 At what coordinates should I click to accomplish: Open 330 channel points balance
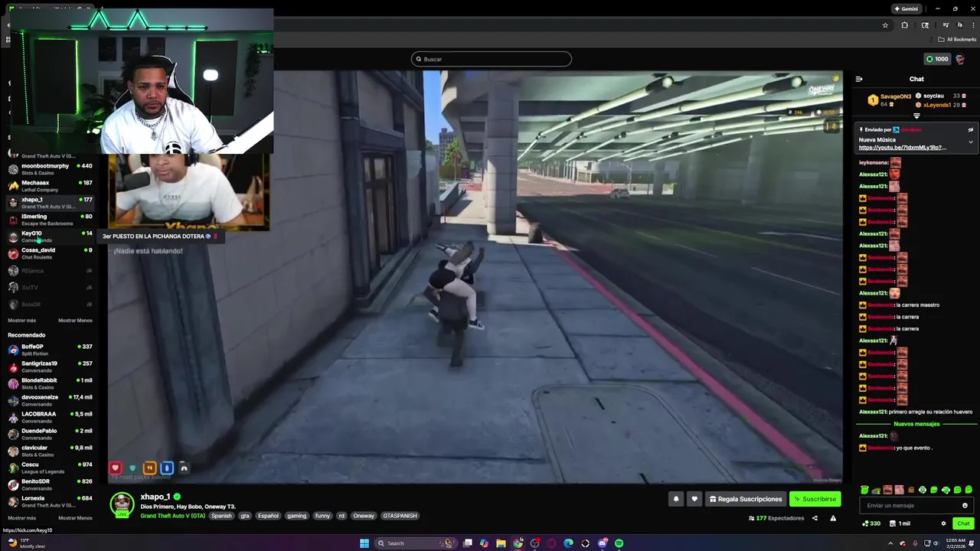click(871, 523)
